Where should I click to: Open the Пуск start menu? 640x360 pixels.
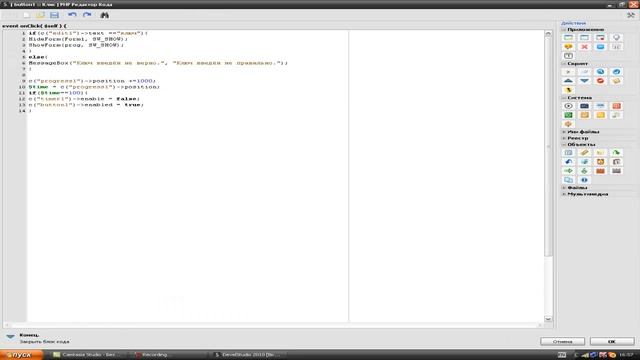click(x=21, y=355)
